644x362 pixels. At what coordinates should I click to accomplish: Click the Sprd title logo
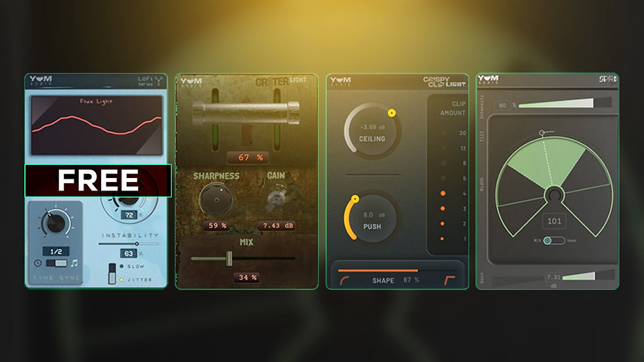pos(608,79)
